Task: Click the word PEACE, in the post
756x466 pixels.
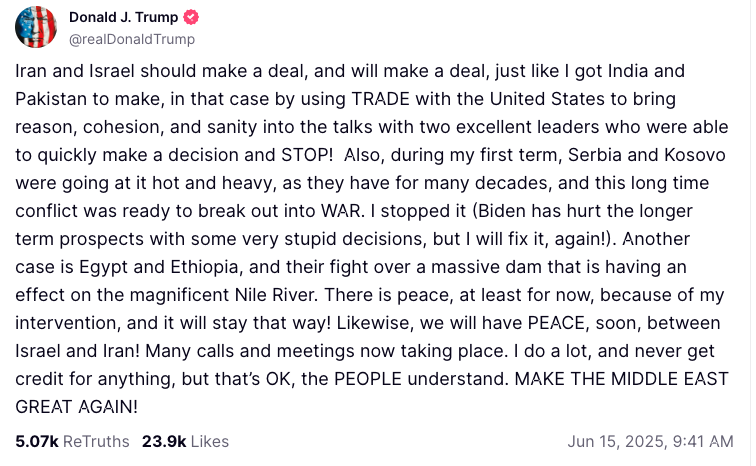Action: tap(558, 322)
